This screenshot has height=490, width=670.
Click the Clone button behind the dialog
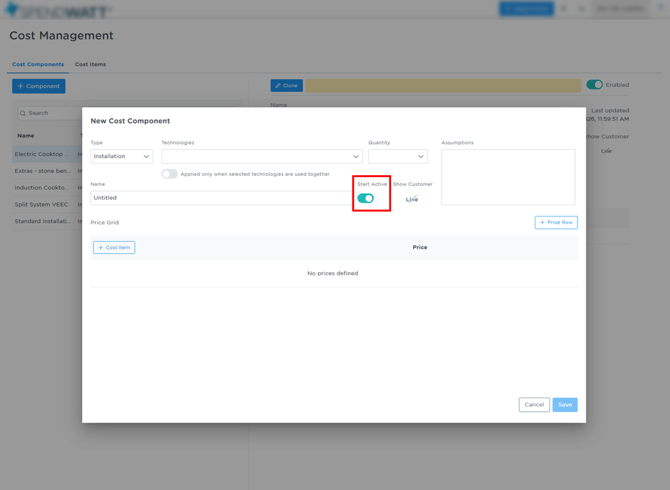pos(287,86)
